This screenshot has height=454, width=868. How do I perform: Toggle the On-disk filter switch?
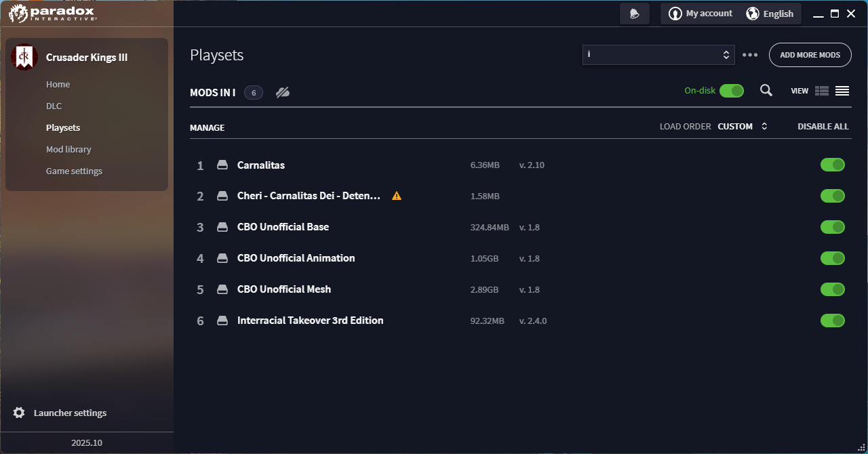coord(732,91)
